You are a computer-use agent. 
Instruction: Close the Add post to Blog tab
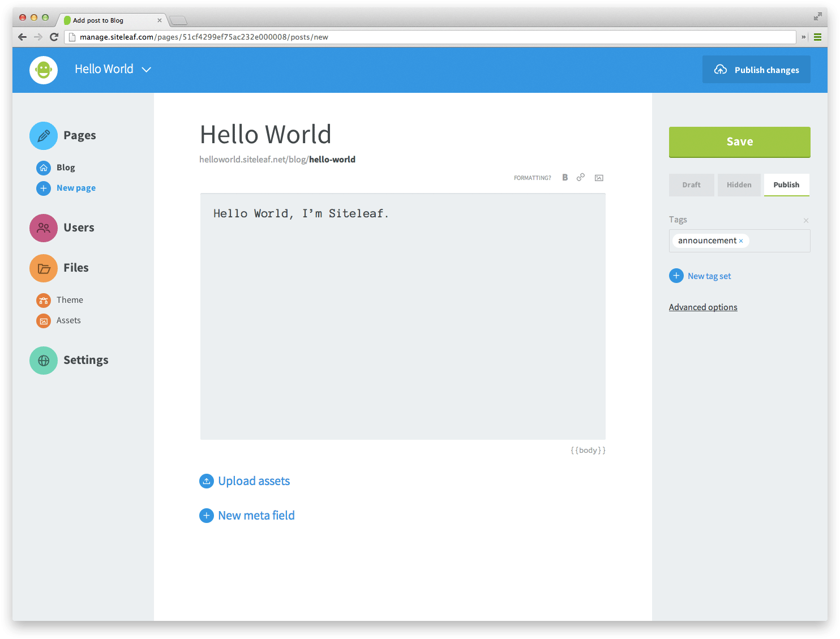pos(160,20)
